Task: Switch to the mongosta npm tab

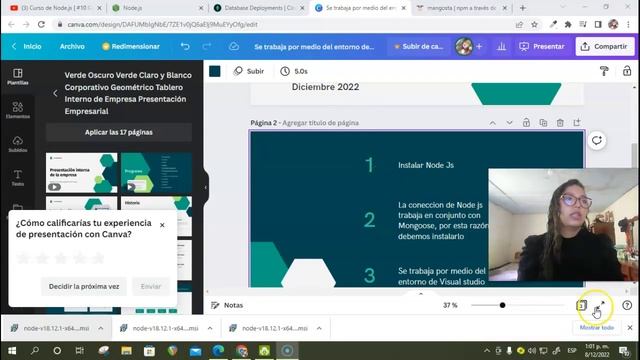Action: (x=462, y=8)
